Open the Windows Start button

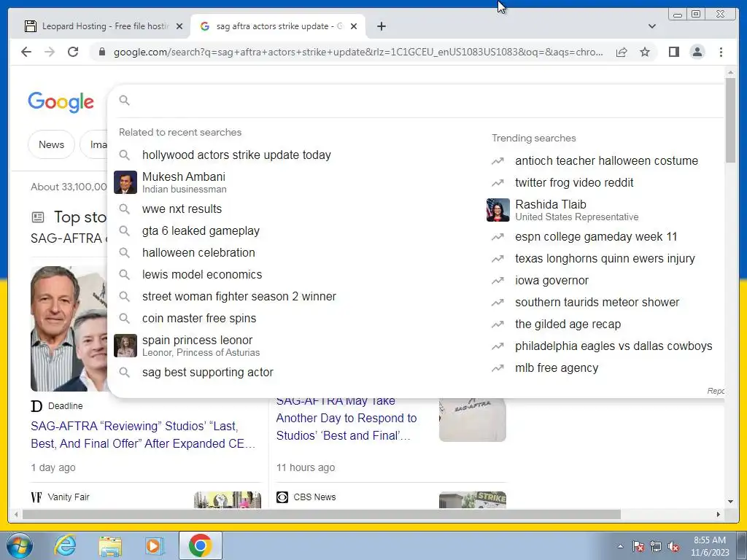(19, 545)
